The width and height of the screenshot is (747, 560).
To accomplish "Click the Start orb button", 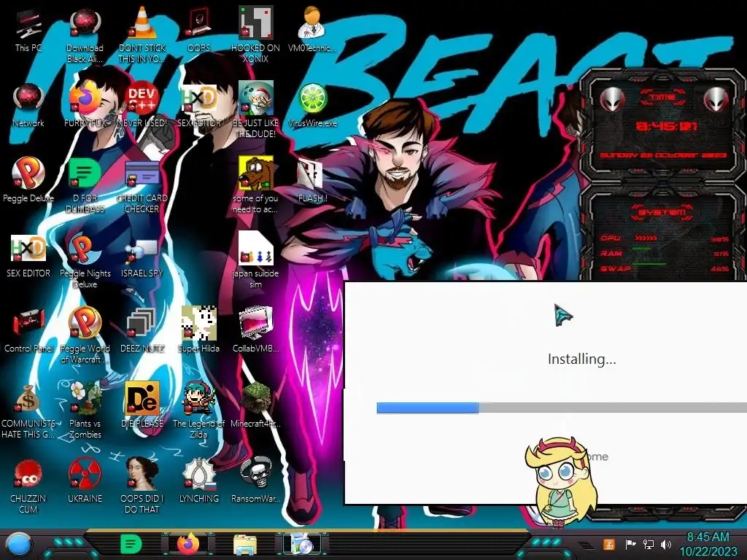I will coord(20,544).
